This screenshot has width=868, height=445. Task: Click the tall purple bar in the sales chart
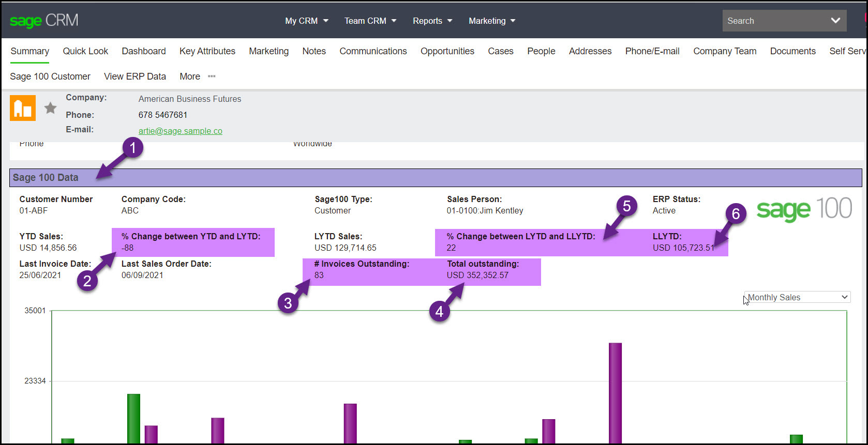click(x=615, y=393)
